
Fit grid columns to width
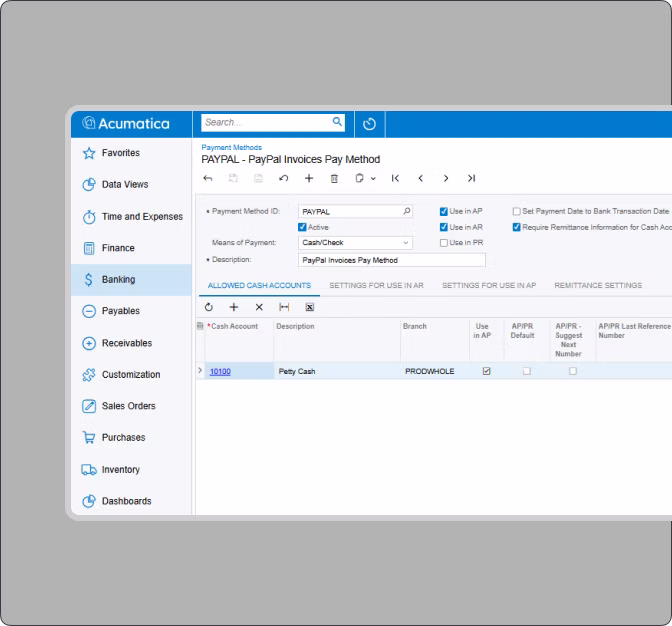(x=284, y=307)
